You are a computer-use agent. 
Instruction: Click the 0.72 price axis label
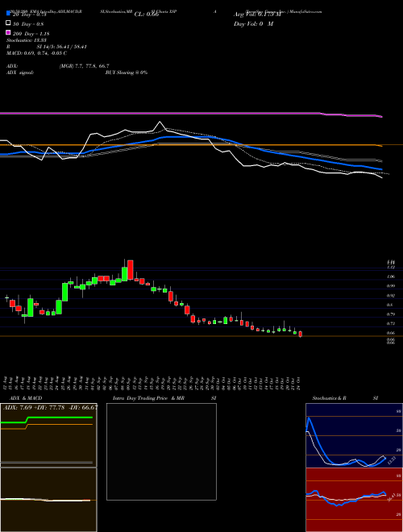pos(391,324)
